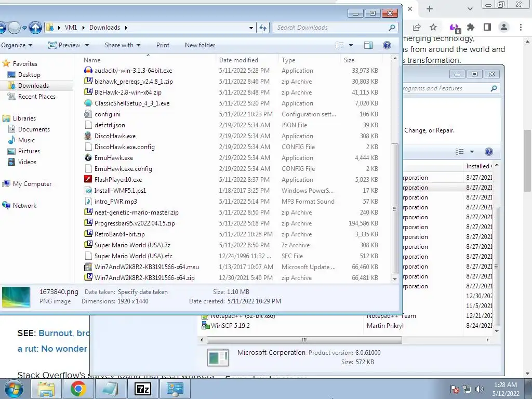Screen dimensions: 532x399
Task: Expand the VM1 breadcrumb arrow
Action: point(83,28)
